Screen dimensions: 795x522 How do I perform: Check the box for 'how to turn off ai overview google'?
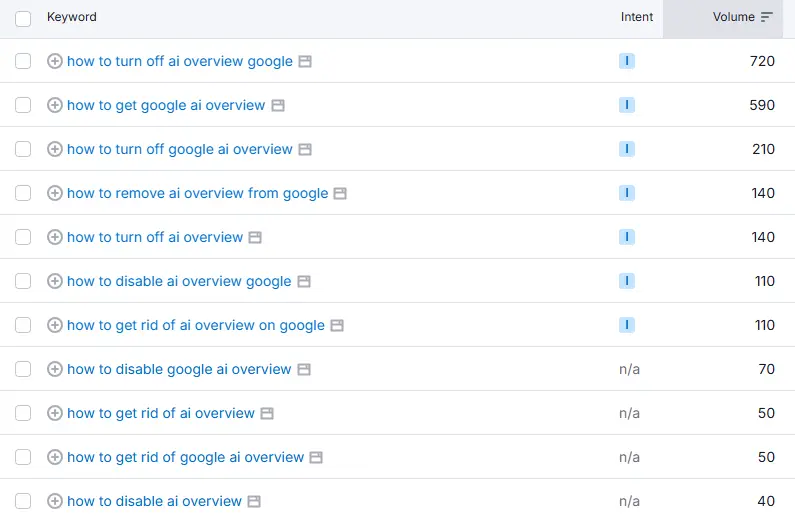(x=23, y=61)
